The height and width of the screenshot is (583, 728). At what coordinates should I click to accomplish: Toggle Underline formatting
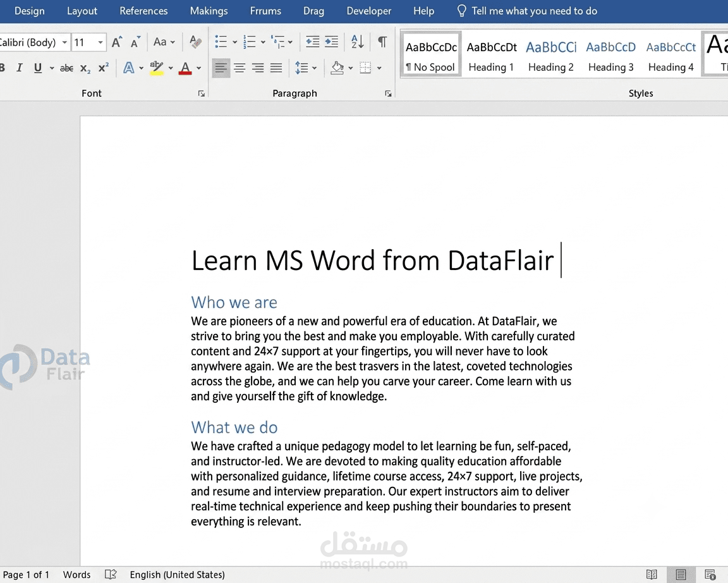click(x=38, y=68)
